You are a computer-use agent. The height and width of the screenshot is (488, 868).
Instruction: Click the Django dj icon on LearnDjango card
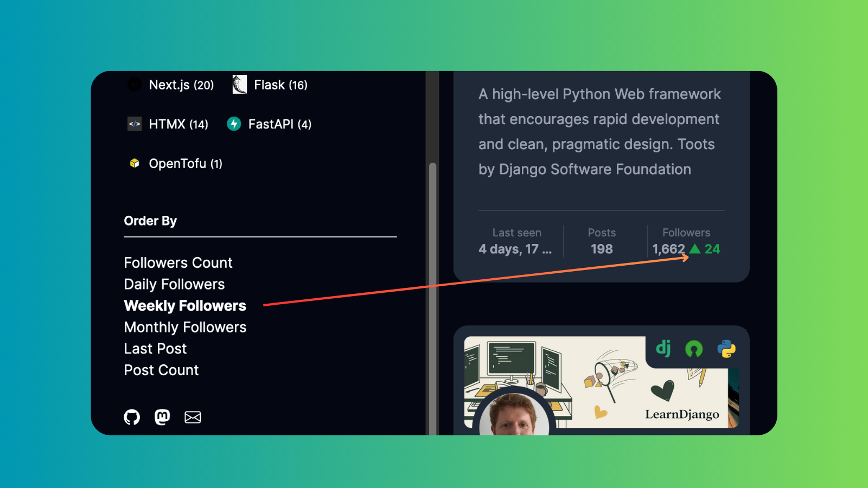pos(663,348)
